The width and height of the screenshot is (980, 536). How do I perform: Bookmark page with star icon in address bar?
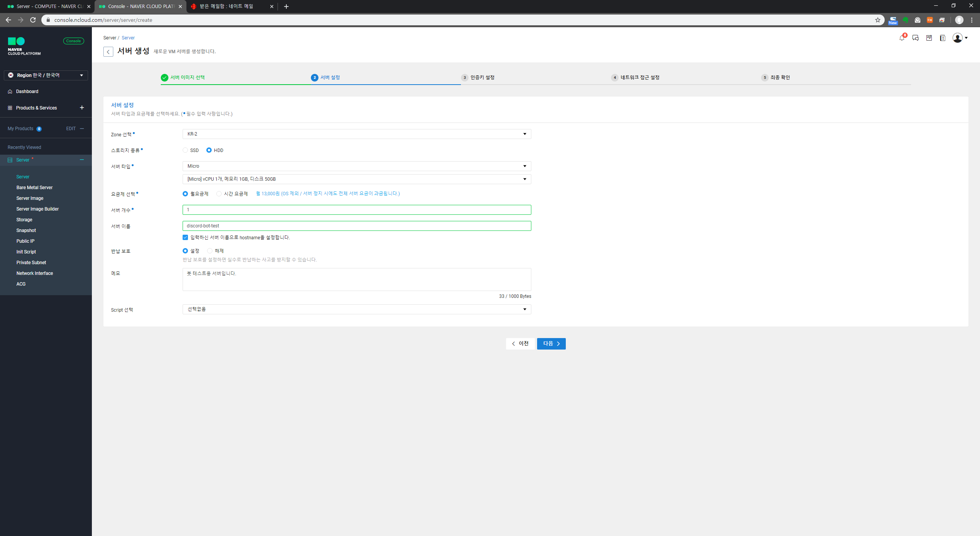coord(878,20)
